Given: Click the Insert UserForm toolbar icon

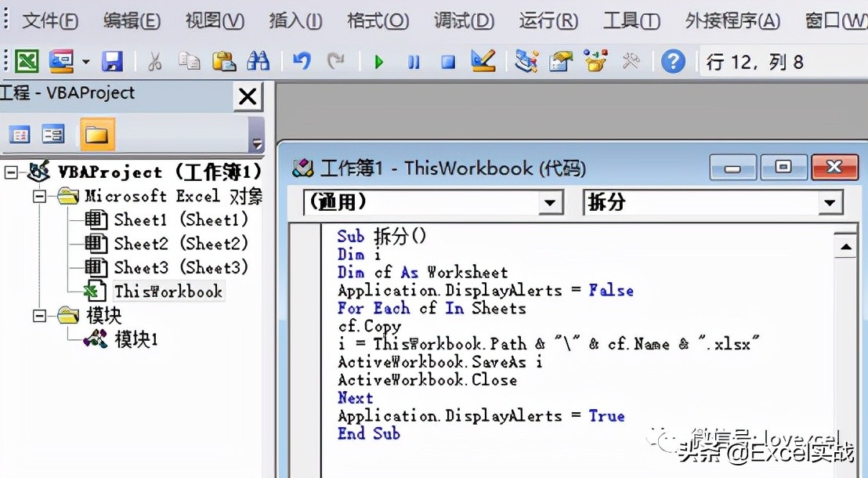Looking at the screenshot, I should (61, 61).
